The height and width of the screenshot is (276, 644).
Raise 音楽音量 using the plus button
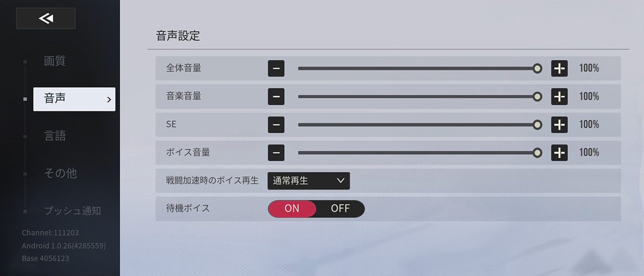pos(559,96)
